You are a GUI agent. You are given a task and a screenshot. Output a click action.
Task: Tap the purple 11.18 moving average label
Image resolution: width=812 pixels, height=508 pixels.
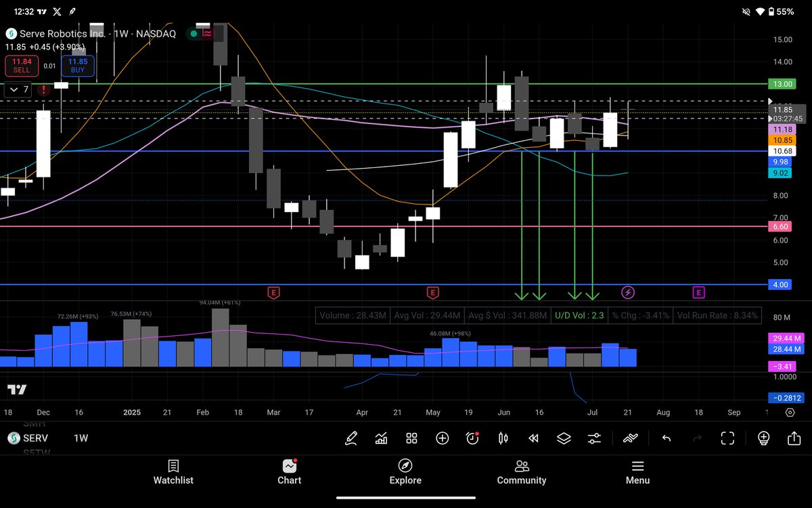782,129
